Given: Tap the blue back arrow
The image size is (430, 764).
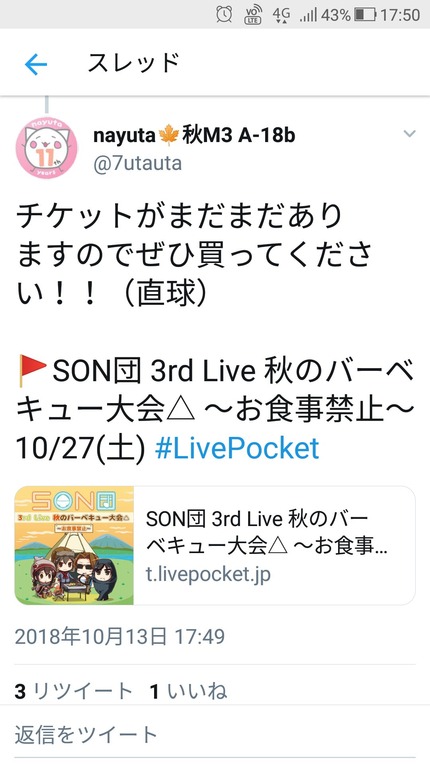Looking at the screenshot, I should coord(36,64).
